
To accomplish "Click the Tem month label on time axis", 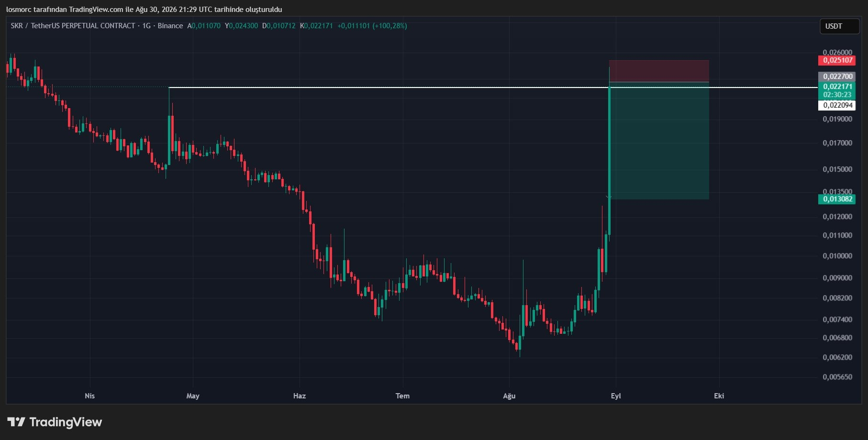I will tap(402, 396).
